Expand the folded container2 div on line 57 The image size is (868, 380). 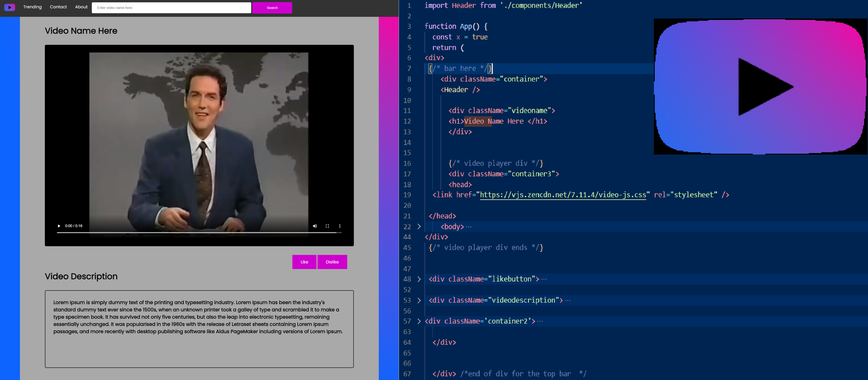(419, 321)
